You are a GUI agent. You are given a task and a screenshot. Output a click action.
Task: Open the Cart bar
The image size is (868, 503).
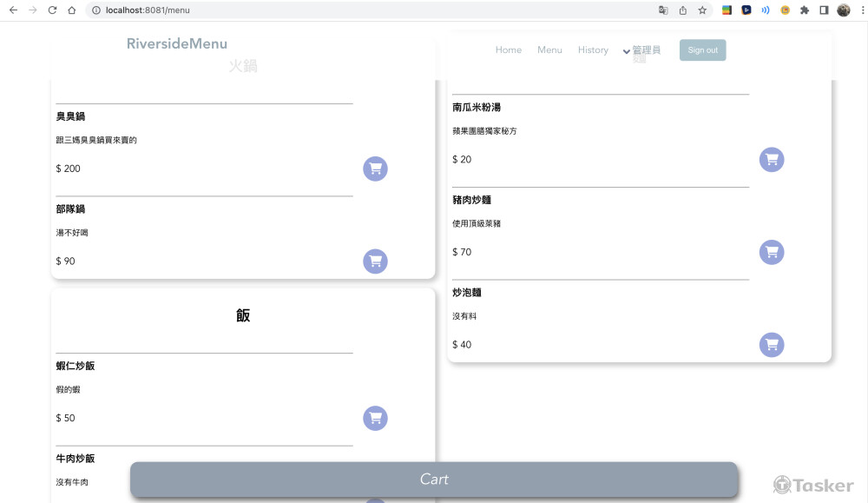[434, 480]
